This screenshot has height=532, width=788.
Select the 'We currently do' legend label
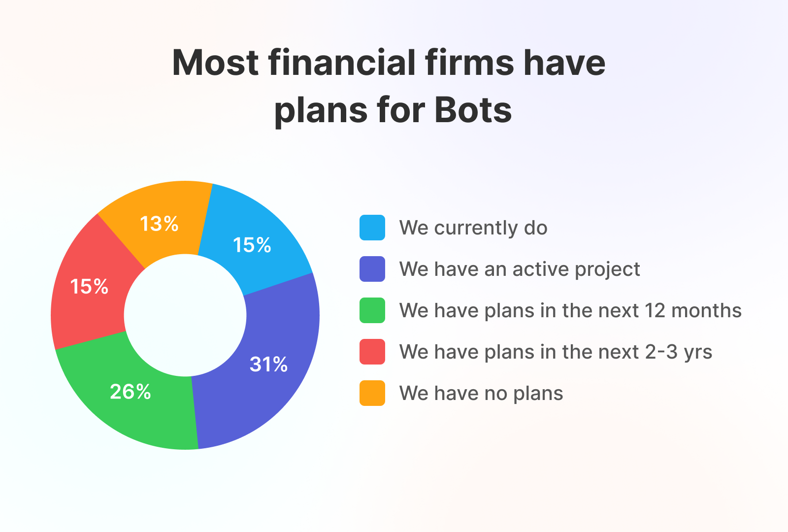click(473, 228)
